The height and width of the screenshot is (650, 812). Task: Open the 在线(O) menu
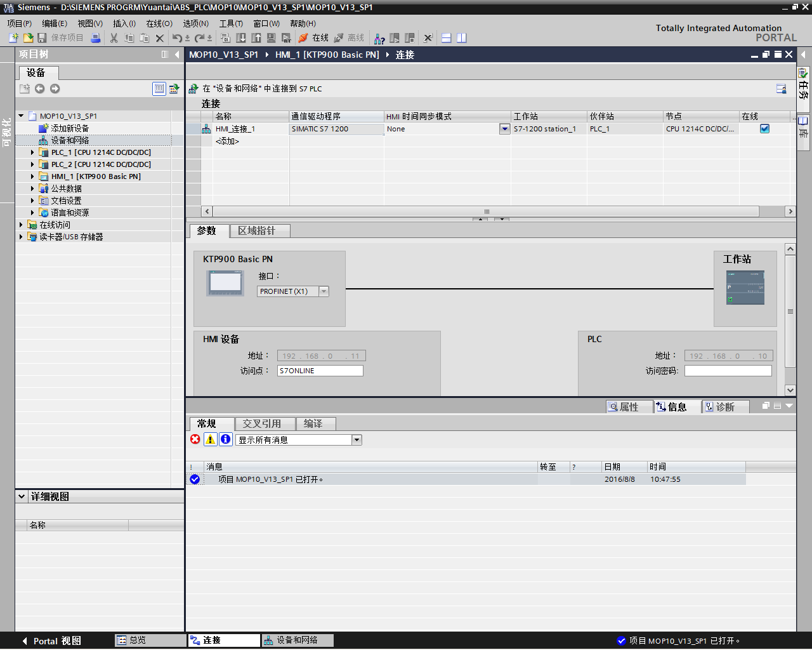[x=159, y=23]
